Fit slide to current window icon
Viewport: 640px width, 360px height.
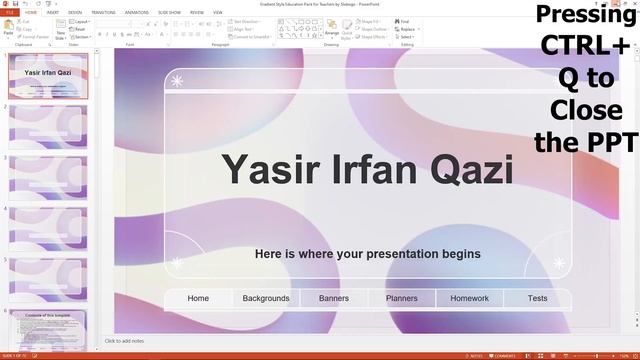click(x=635, y=356)
